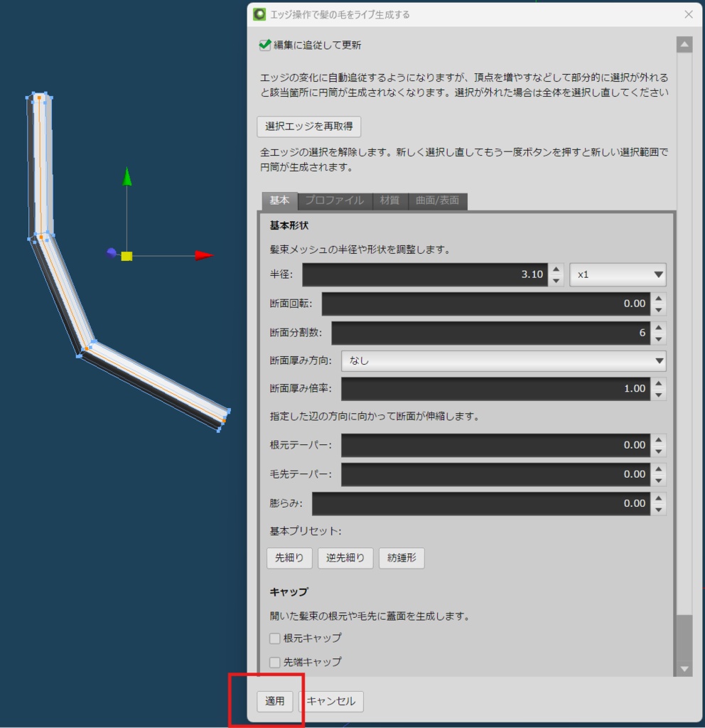Open the プロファイル tab
705x728 pixels.
(x=334, y=200)
